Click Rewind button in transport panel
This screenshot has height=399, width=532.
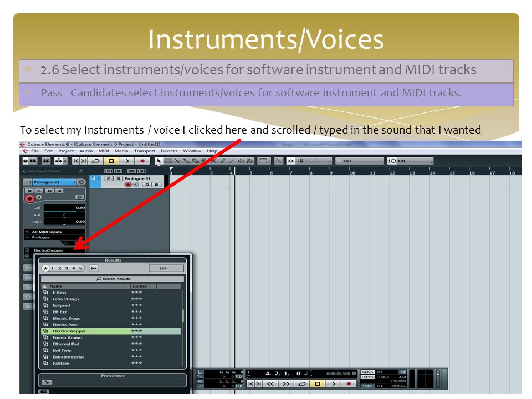tap(270, 383)
